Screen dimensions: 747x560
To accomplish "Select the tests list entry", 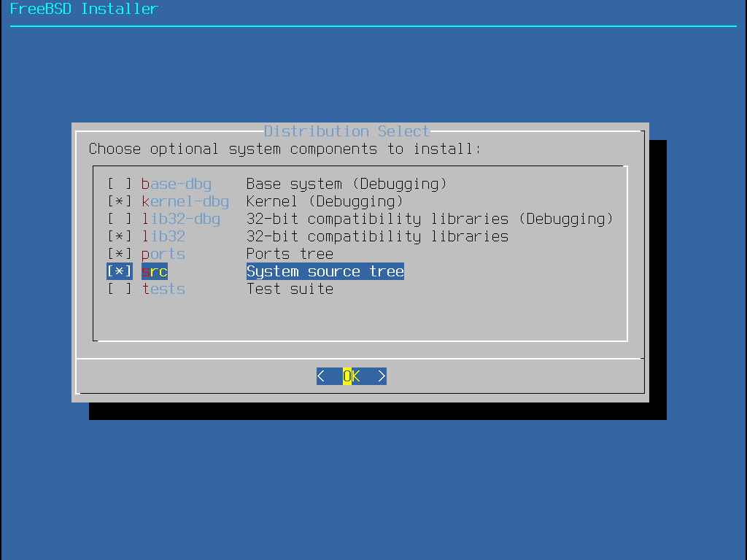I will point(163,289).
